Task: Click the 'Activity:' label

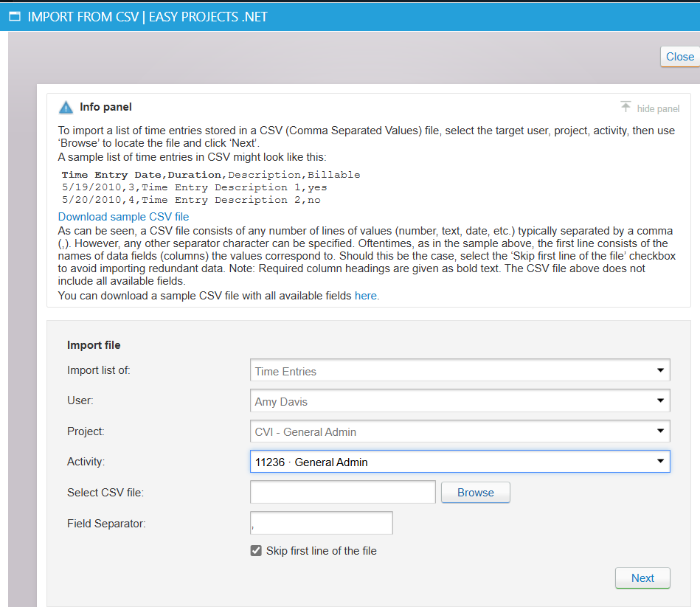Action: point(86,462)
